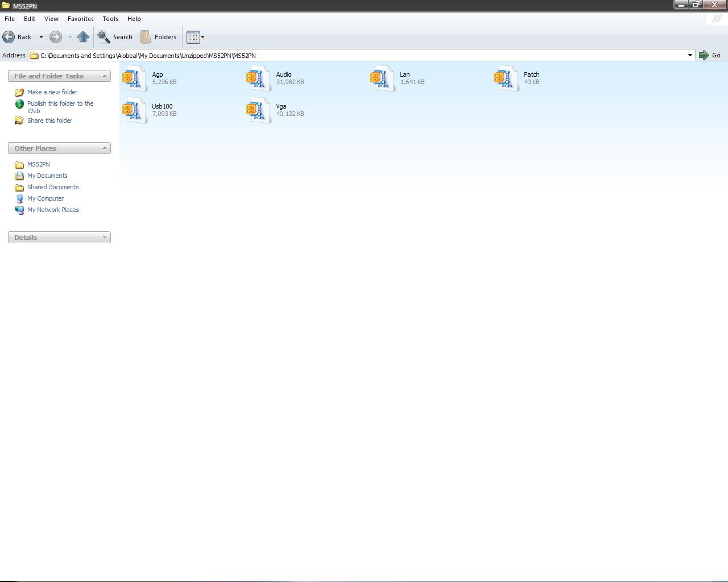Open the Search pane
The width and height of the screenshot is (728, 582).
coord(115,37)
